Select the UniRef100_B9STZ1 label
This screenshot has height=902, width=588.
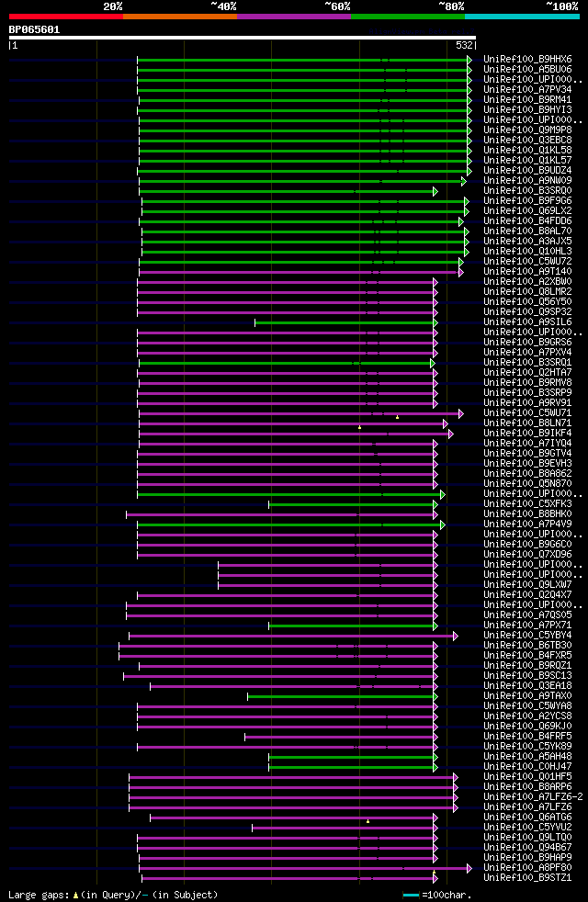coord(527,878)
